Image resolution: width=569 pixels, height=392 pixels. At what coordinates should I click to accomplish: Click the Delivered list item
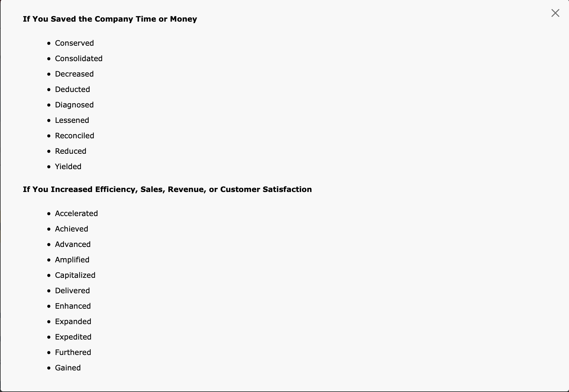pos(73,291)
